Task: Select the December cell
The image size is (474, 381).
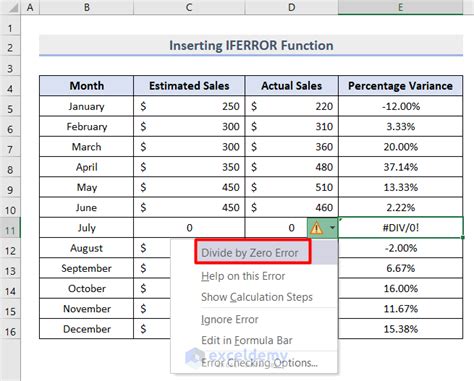Action: click(87, 329)
